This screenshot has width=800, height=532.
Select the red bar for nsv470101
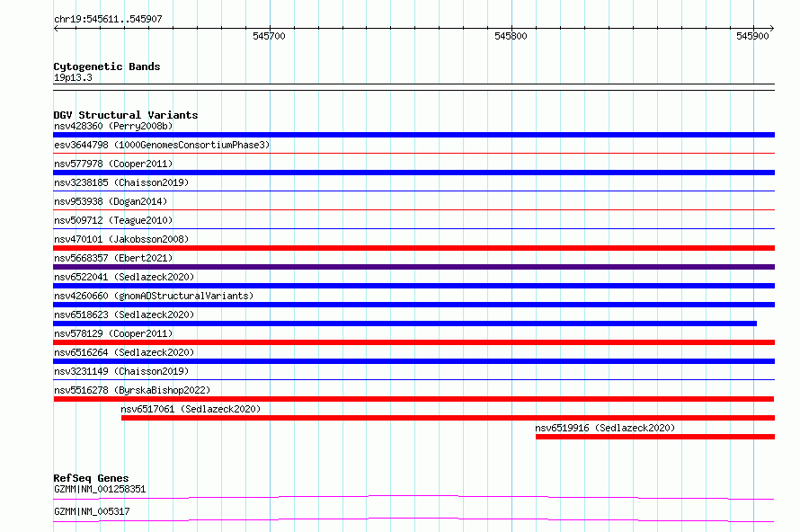pyautogui.click(x=413, y=248)
